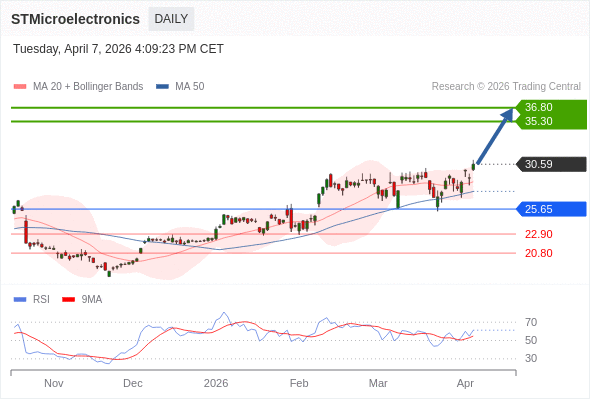The image size is (590, 400).
Task: Click the 2026 label on time axis
Action: (216, 383)
